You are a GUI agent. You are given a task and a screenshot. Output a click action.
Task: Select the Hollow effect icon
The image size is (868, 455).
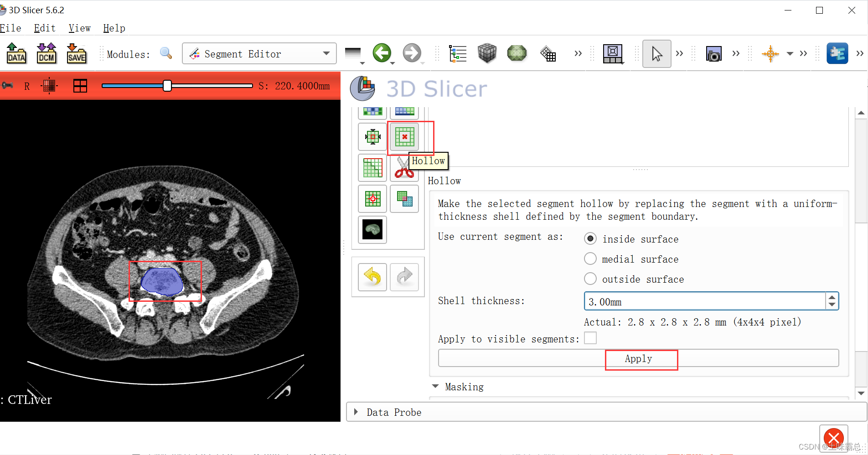pyautogui.click(x=404, y=137)
